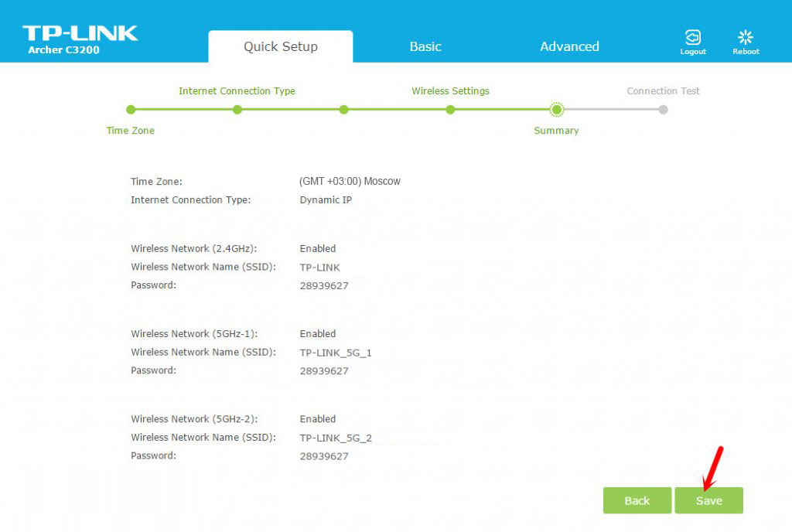Click the Wireless Network (5GHz-2) label
This screenshot has width=792, height=532.
coord(194,419)
